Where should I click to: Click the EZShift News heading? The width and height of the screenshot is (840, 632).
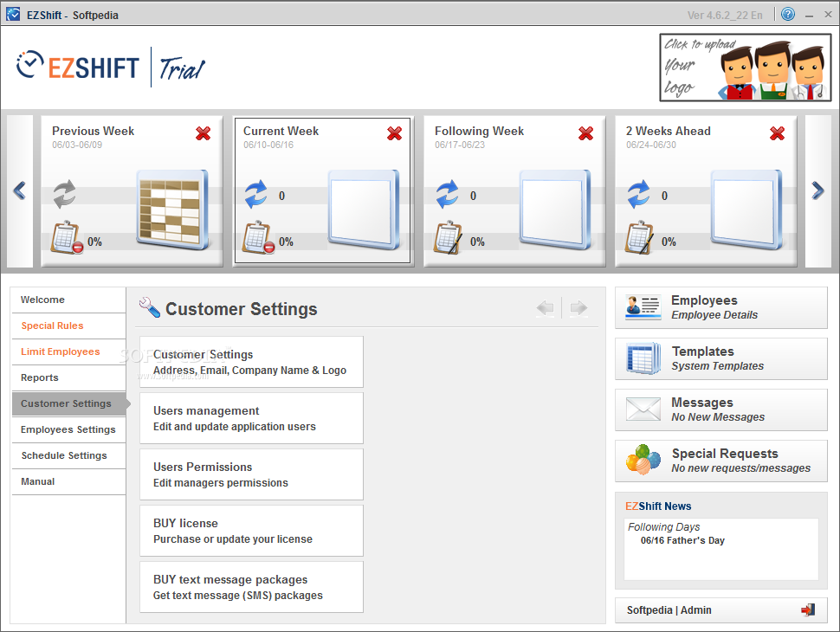point(658,506)
